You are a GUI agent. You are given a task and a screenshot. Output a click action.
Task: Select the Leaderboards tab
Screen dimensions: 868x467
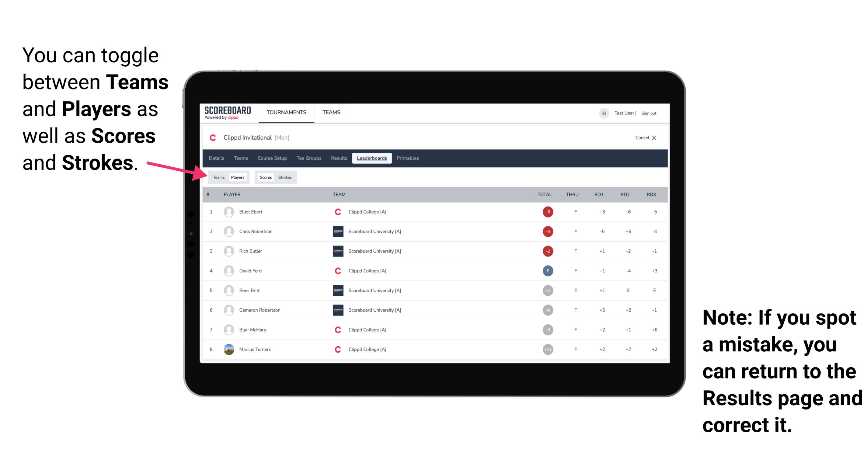click(372, 158)
